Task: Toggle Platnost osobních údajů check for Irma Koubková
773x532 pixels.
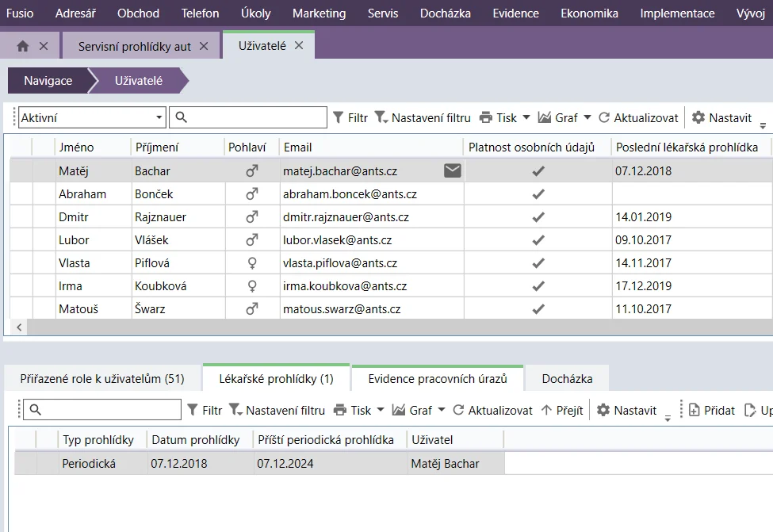Action: click(x=538, y=285)
